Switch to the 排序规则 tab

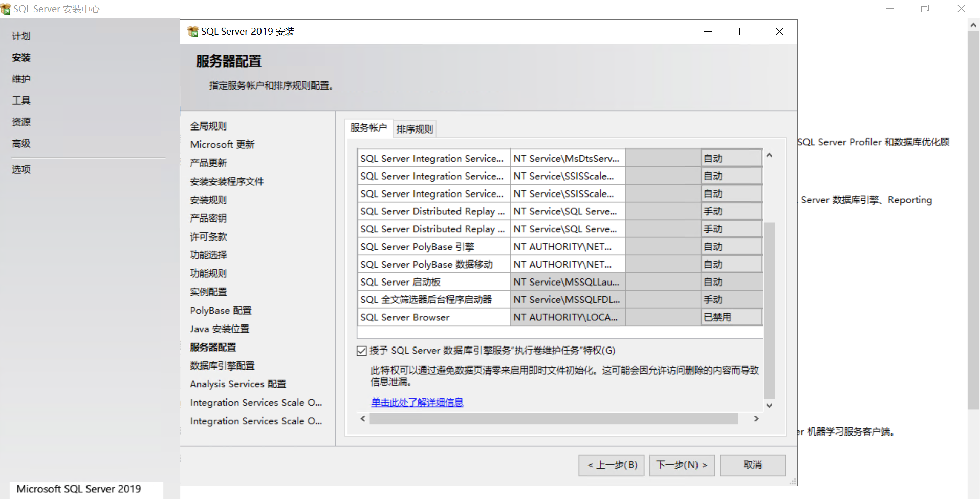(415, 129)
